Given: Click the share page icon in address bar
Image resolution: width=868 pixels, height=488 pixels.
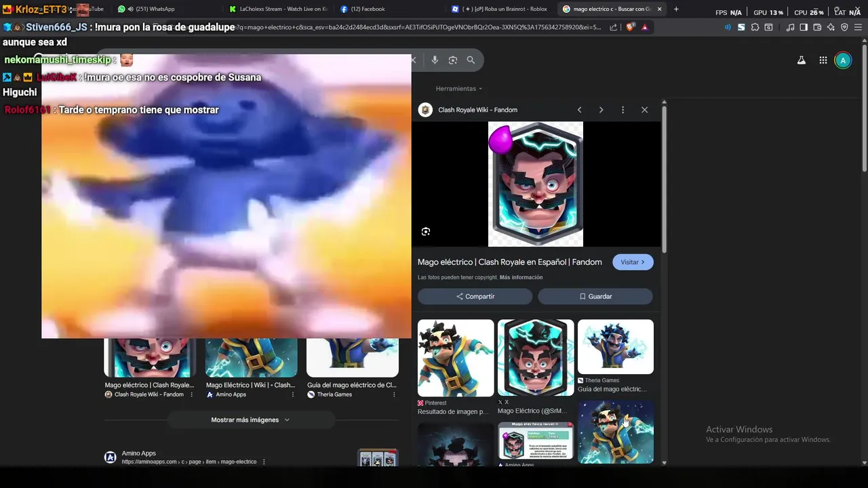Looking at the screenshot, I should coord(614,27).
